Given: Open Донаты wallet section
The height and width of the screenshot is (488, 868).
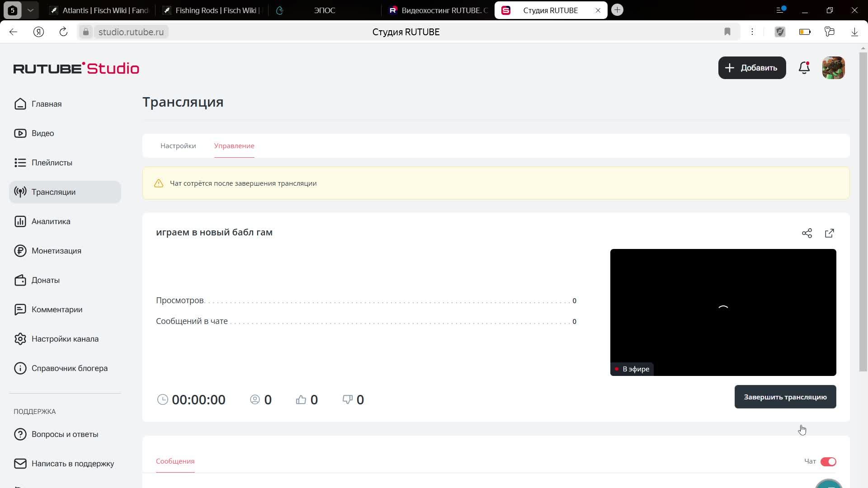Looking at the screenshot, I should click(x=45, y=280).
